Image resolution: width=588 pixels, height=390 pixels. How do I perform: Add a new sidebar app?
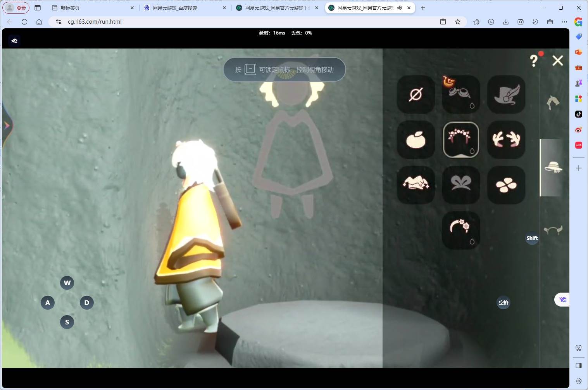click(x=579, y=168)
